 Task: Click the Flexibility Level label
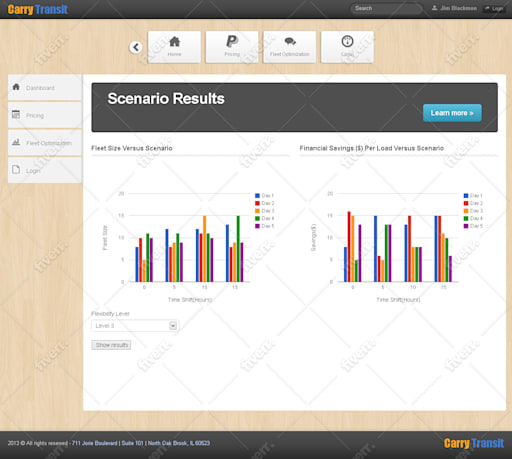[x=110, y=314]
